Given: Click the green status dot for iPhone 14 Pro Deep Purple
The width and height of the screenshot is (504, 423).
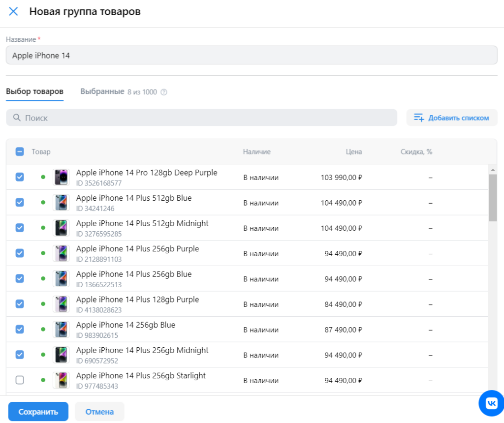Looking at the screenshot, I should 43,177.
